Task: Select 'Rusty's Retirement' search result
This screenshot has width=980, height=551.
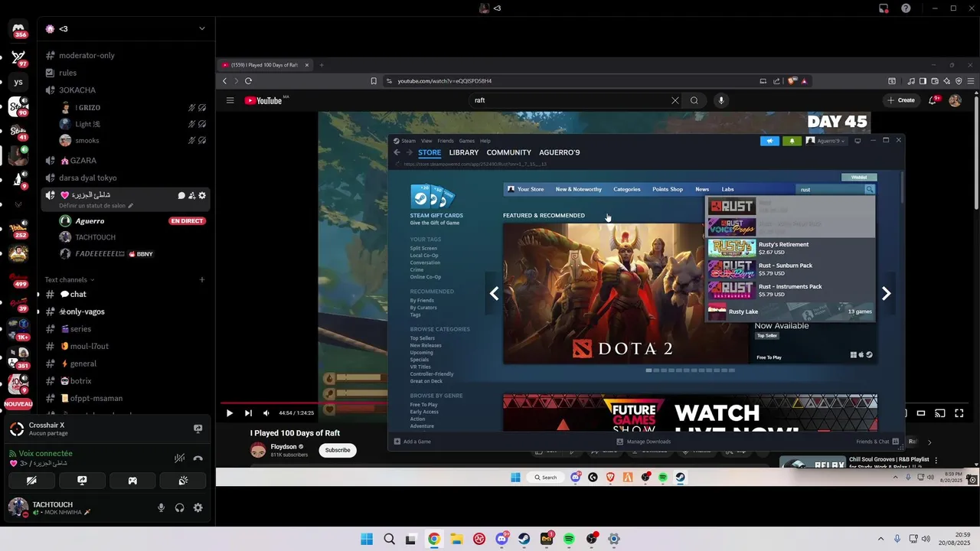Action: click(x=791, y=248)
